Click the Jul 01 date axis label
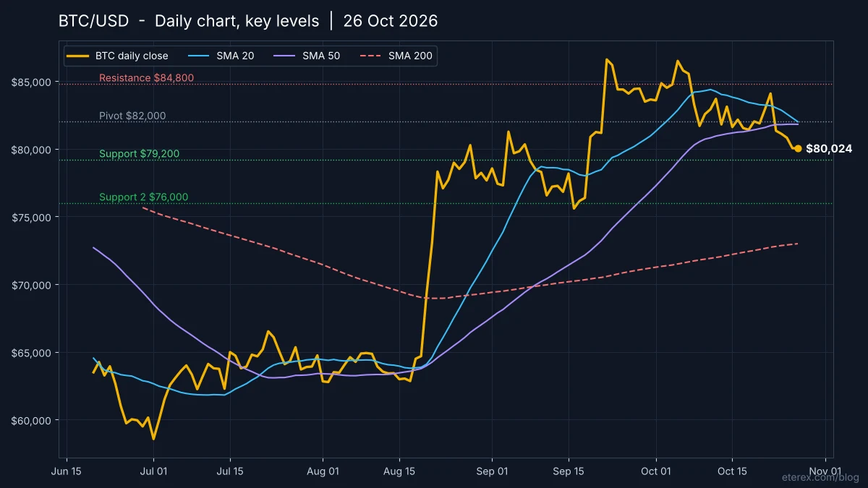868x488 pixels. pyautogui.click(x=153, y=471)
